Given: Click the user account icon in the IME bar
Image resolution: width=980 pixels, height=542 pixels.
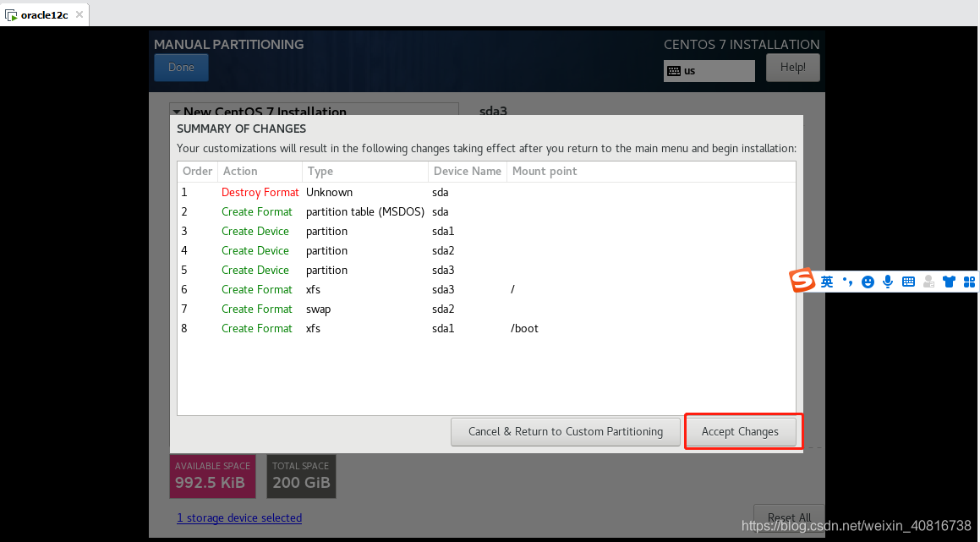Looking at the screenshot, I should (x=928, y=282).
